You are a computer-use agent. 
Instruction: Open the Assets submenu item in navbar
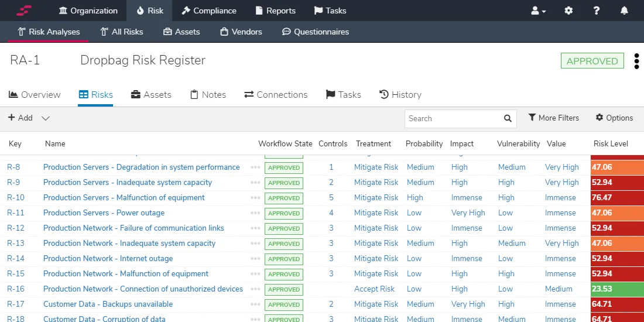tap(181, 32)
